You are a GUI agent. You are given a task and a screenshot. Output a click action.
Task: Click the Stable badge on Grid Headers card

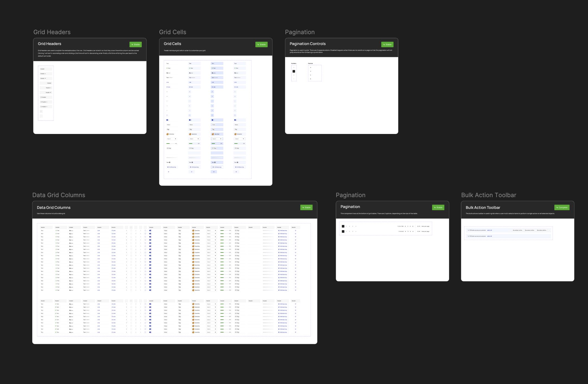tap(135, 44)
